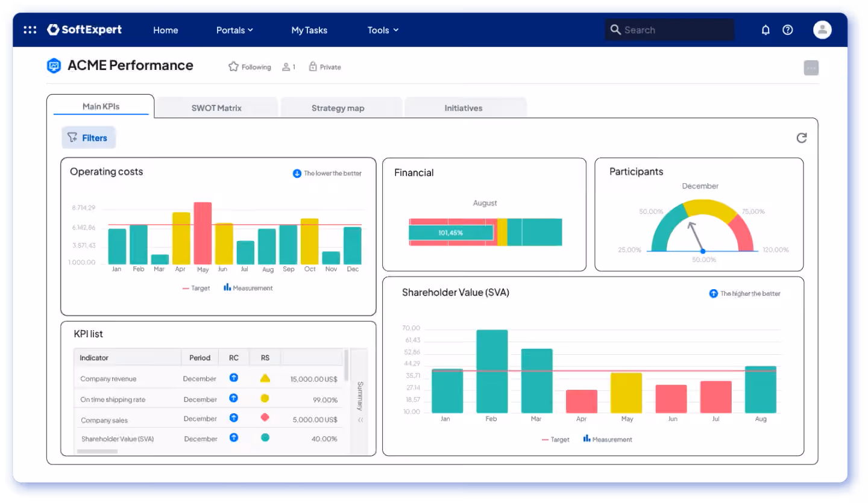Image resolution: width=868 pixels, height=503 pixels.
Task: Open the user profile avatar
Action: [822, 30]
